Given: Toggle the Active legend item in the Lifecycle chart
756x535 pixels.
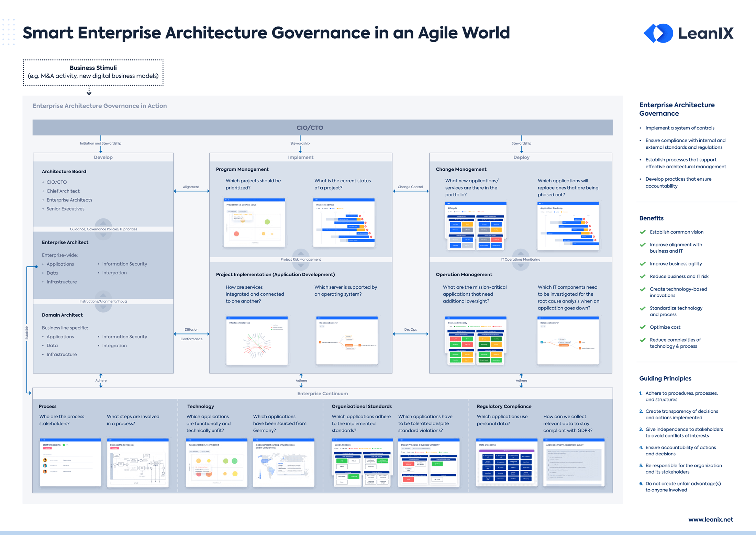Looking at the screenshot, I should tap(464, 212).
